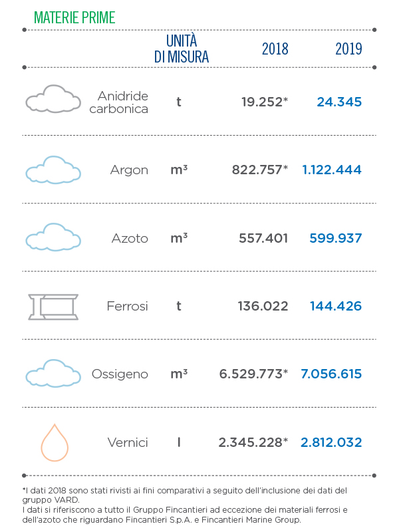
Task: Click the 2019 column header
Action: [348, 49]
